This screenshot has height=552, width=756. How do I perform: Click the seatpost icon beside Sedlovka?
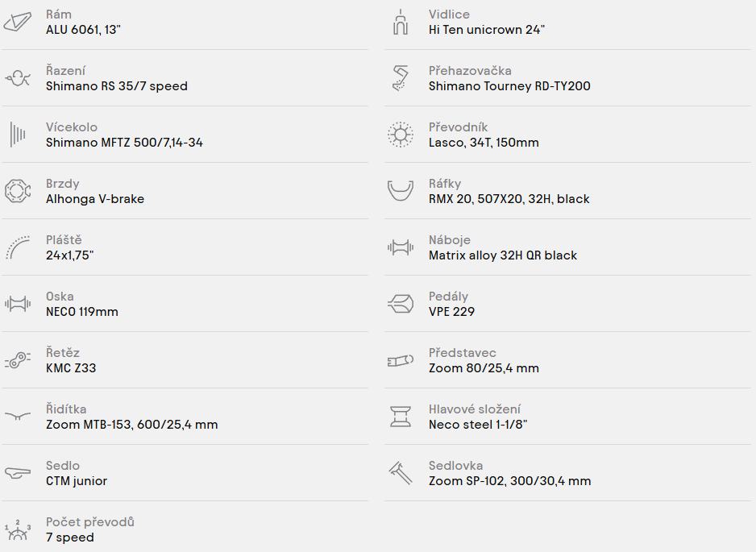[401, 473]
